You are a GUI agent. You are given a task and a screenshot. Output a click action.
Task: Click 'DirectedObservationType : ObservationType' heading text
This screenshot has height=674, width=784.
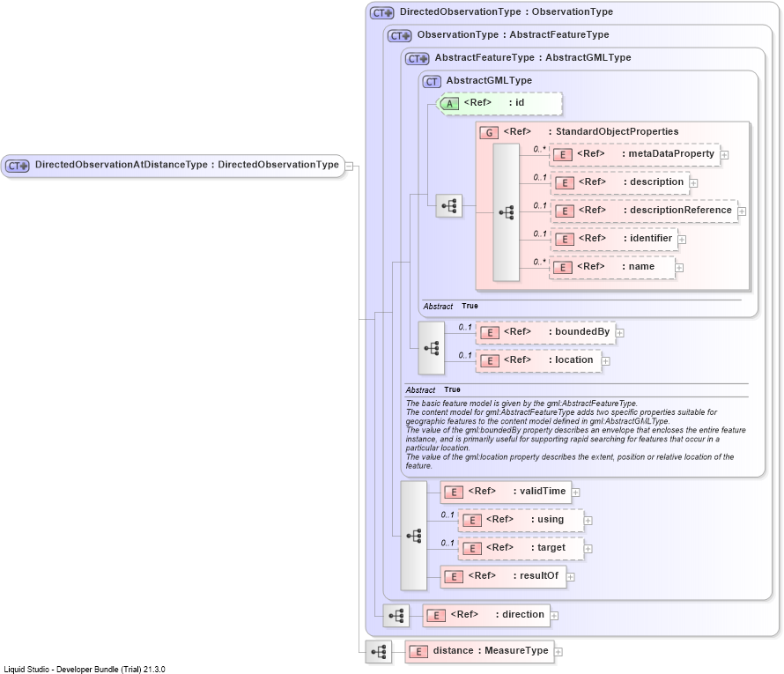(506, 11)
